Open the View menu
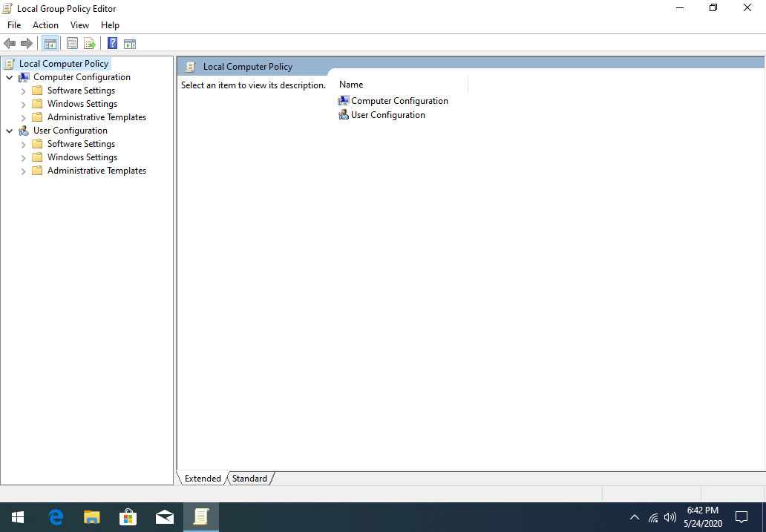This screenshot has width=766, height=532. (79, 24)
